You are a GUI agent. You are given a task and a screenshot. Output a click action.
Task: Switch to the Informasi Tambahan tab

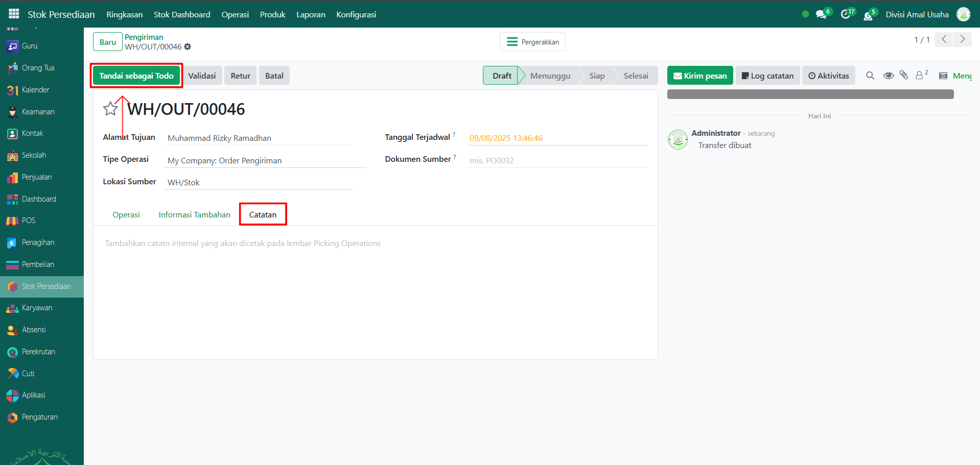(x=194, y=214)
